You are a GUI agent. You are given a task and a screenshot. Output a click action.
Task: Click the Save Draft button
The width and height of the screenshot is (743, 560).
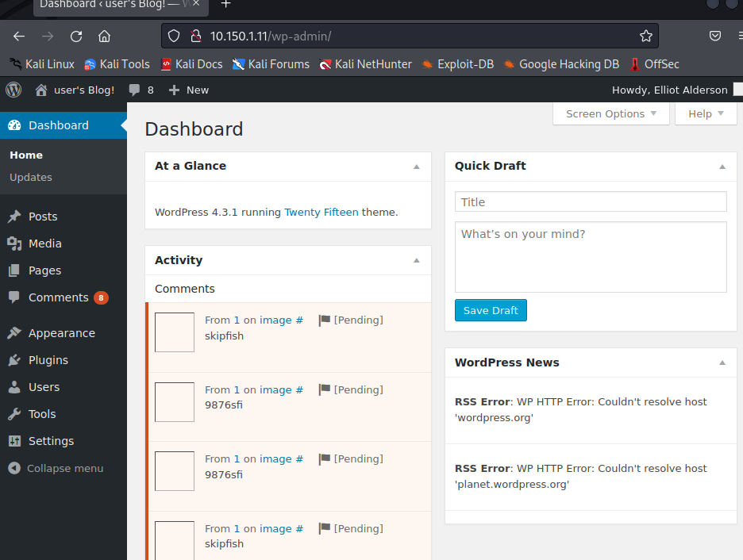tap(491, 310)
